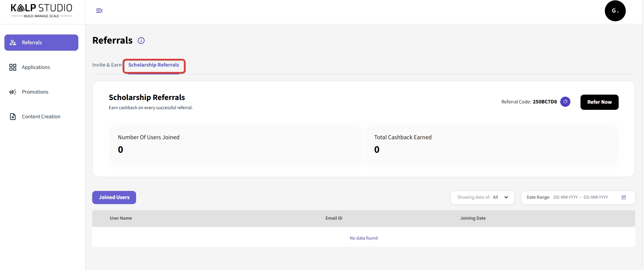Image resolution: width=644 pixels, height=270 pixels.
Task: Click the User Name column header
Action: click(121, 218)
